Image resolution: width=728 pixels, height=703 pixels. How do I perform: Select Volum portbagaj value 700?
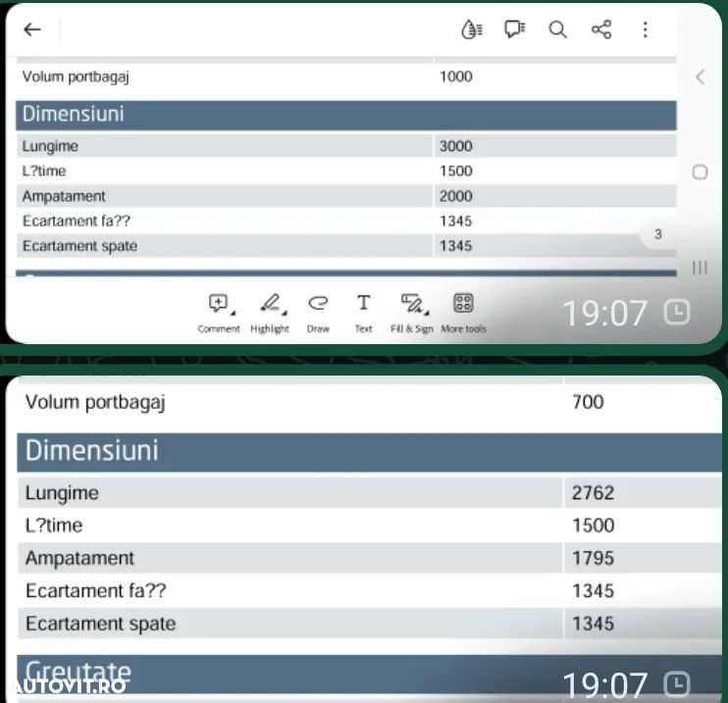point(588,402)
